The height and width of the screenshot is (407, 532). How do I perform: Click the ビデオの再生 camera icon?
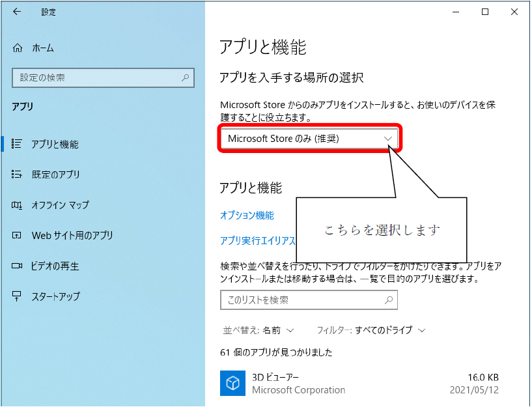pos(18,266)
